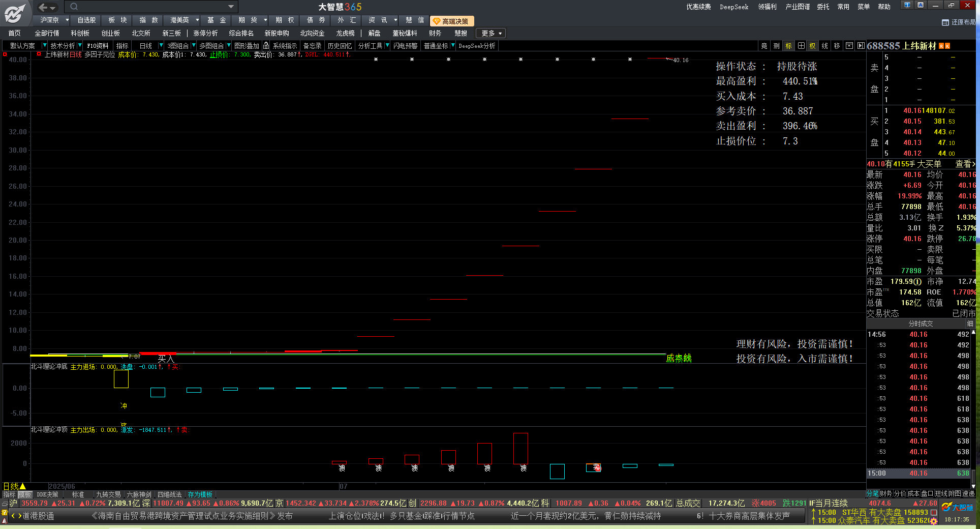Toggle the 权 adjustment button
This screenshot has width=980, height=529.
tap(812, 46)
